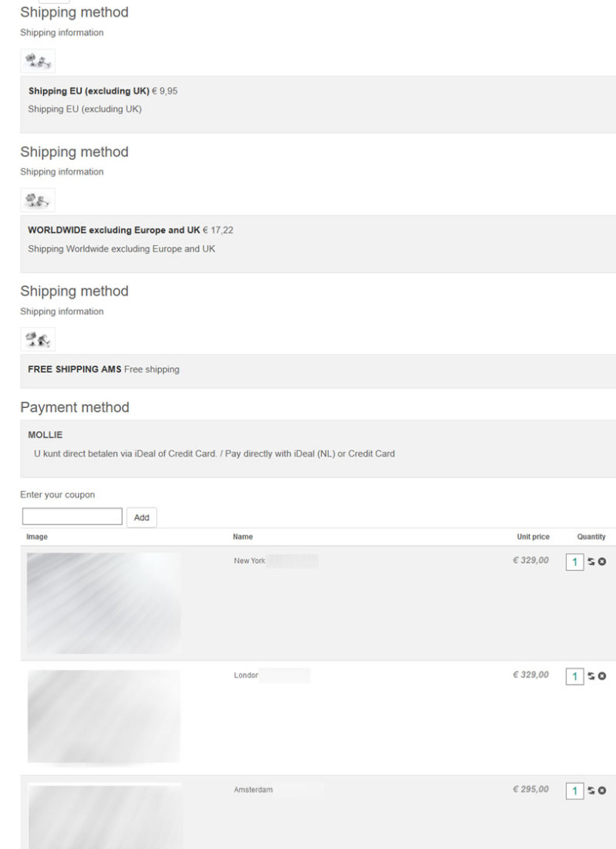Image resolution: width=616 pixels, height=849 pixels.
Task: Click refresh quantity icon for London item
Action: [x=592, y=676]
